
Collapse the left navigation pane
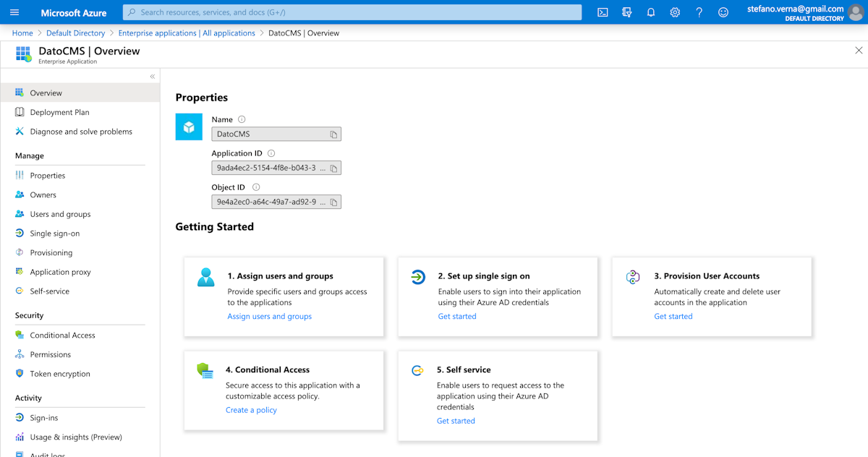pyautogui.click(x=152, y=76)
